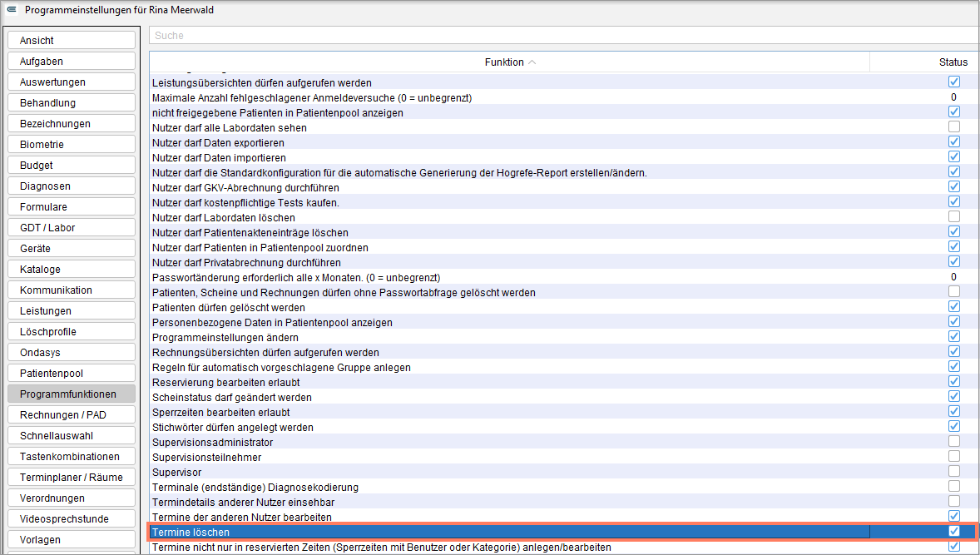Image resolution: width=980 pixels, height=555 pixels.
Task: Toggle the 'Termine löschen' checkbox
Action: point(953,531)
